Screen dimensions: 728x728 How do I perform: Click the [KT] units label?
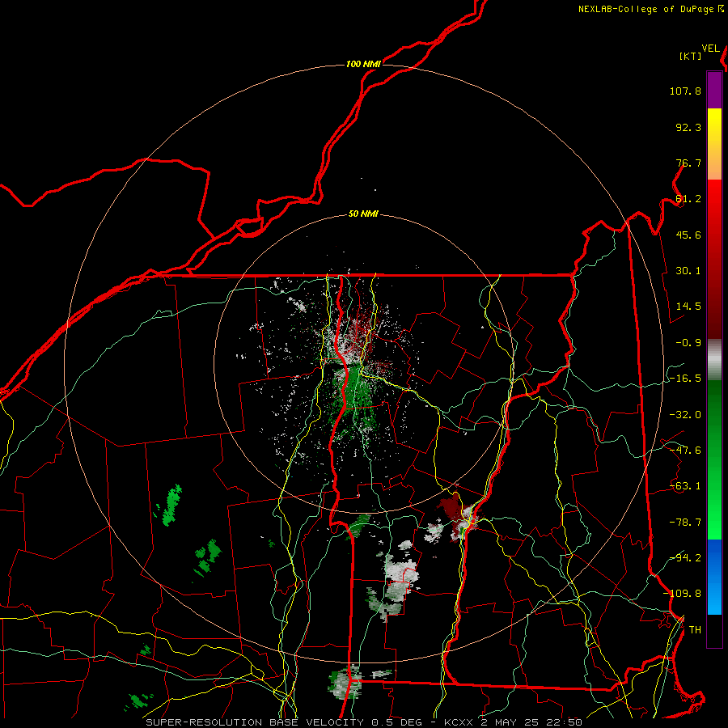click(x=691, y=56)
